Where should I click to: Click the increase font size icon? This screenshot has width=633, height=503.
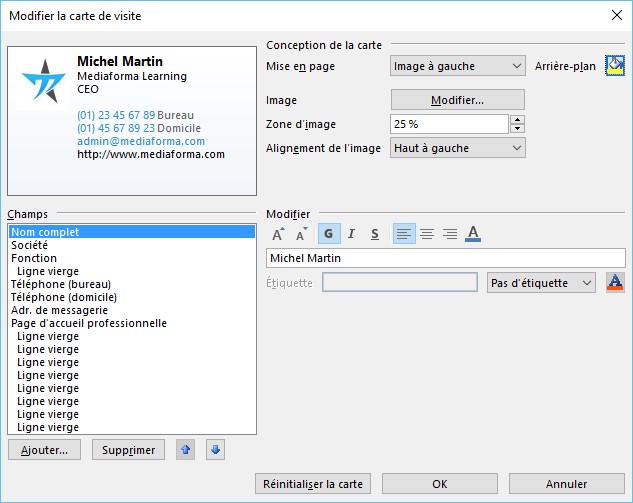tap(278, 234)
